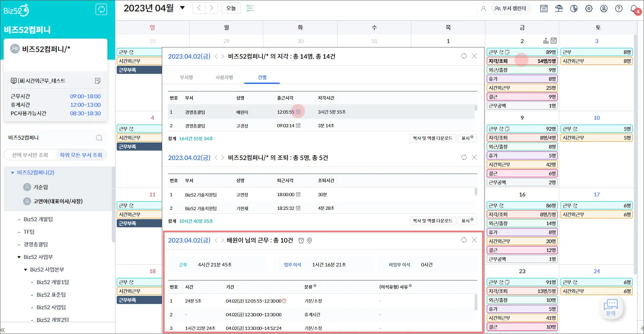Click the 비즈52컴퍼니 department search field
The image size is (644, 334).
(x=55, y=138)
